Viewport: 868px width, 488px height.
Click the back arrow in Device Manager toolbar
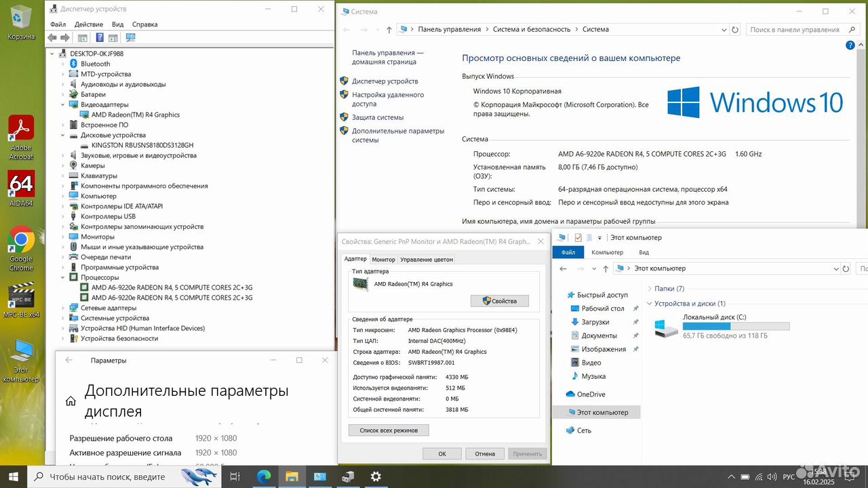point(52,38)
